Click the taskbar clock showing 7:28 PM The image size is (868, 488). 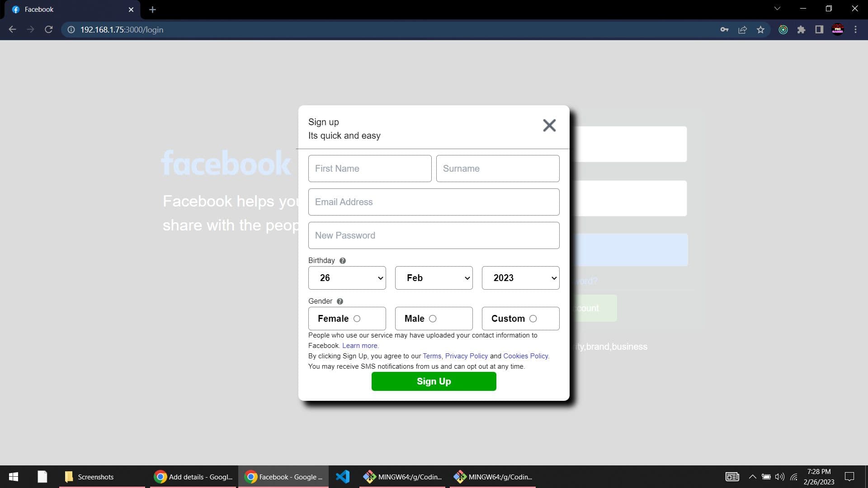(x=819, y=477)
